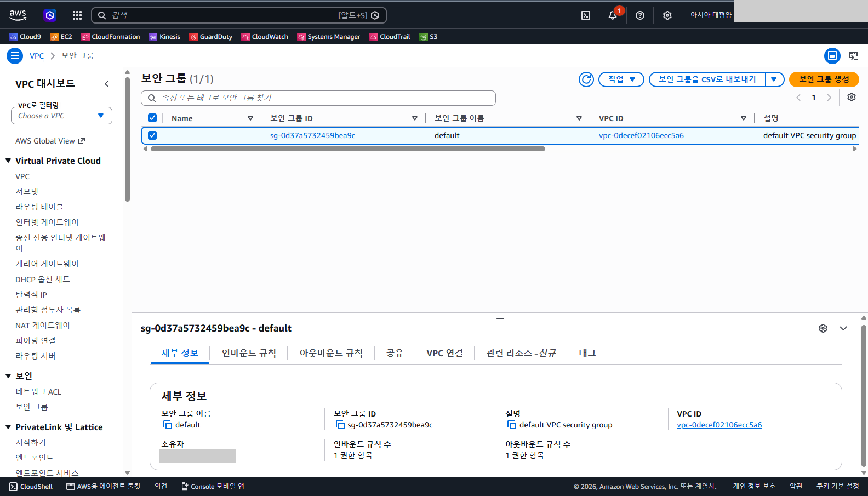
Task: Open console settings gear in top bar
Action: click(x=667, y=15)
